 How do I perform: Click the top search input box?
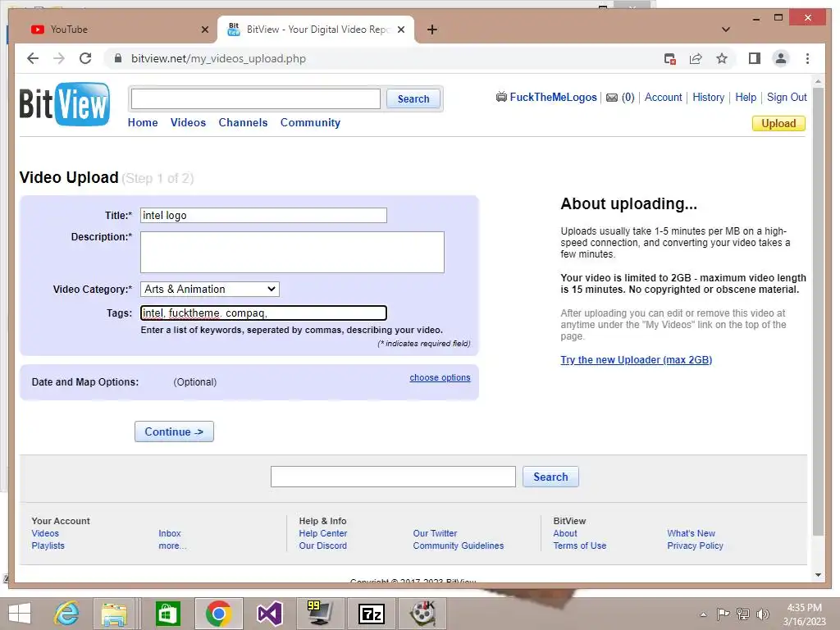[x=256, y=99]
